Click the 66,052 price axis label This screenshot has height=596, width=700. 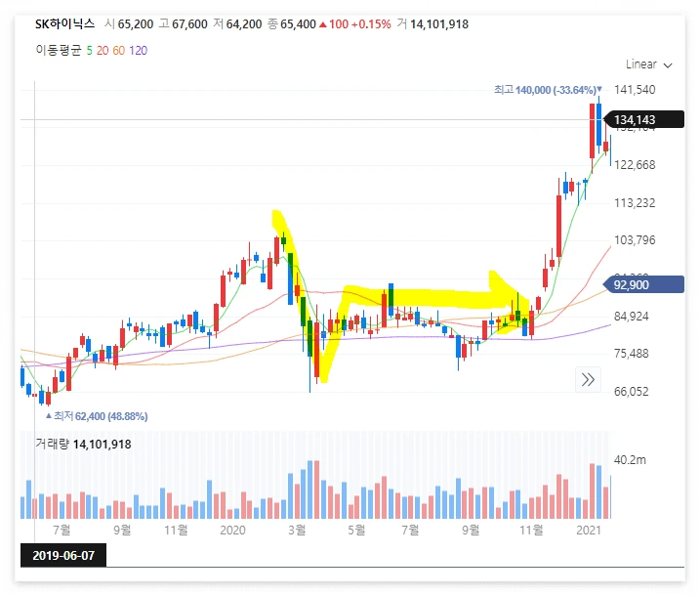tap(632, 392)
